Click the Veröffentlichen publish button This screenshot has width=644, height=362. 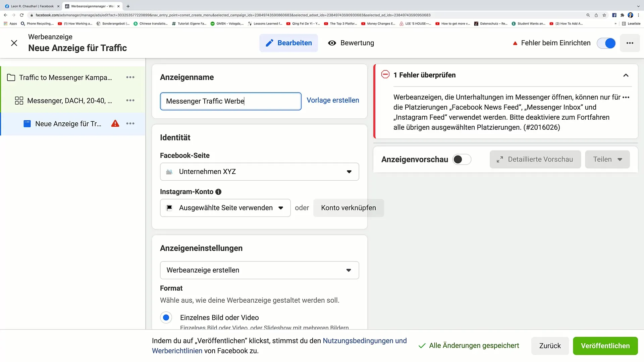tap(605, 346)
